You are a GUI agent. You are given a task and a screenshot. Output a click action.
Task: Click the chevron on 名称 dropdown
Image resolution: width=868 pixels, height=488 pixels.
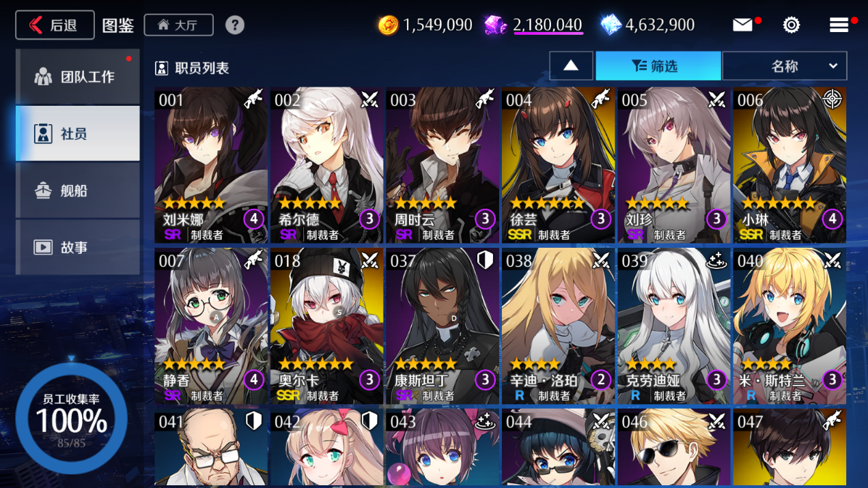[x=833, y=66]
